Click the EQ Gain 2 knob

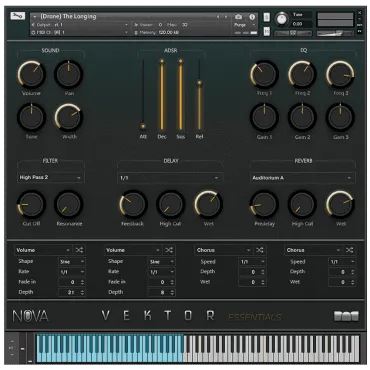pos(302,117)
